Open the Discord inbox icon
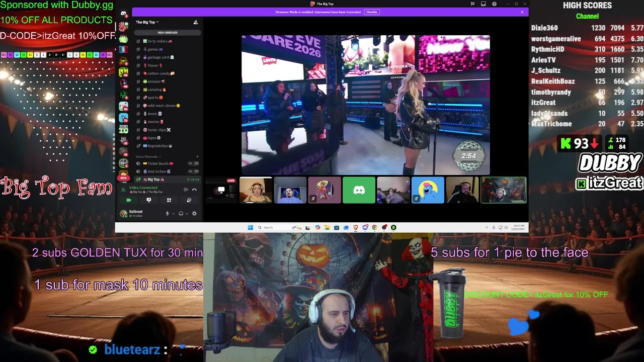644x362 pixels. click(x=483, y=4)
